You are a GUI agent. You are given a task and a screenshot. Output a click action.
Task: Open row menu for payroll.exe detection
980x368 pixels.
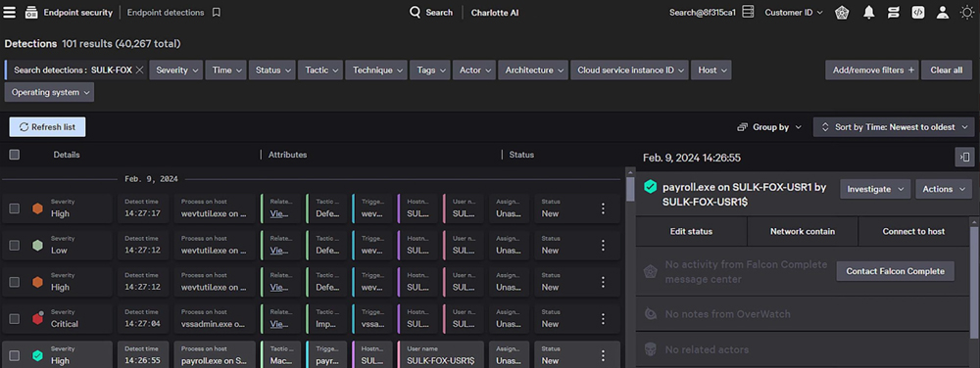603,355
